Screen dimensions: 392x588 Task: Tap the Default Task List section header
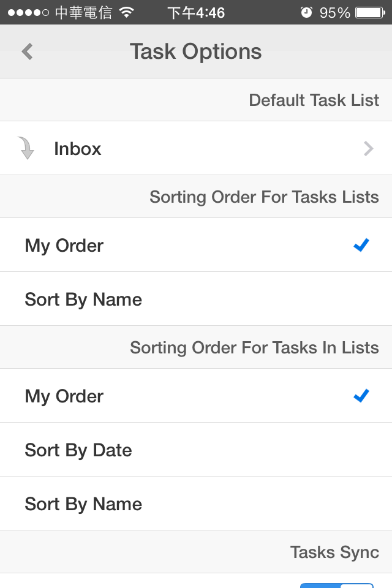[x=314, y=100]
